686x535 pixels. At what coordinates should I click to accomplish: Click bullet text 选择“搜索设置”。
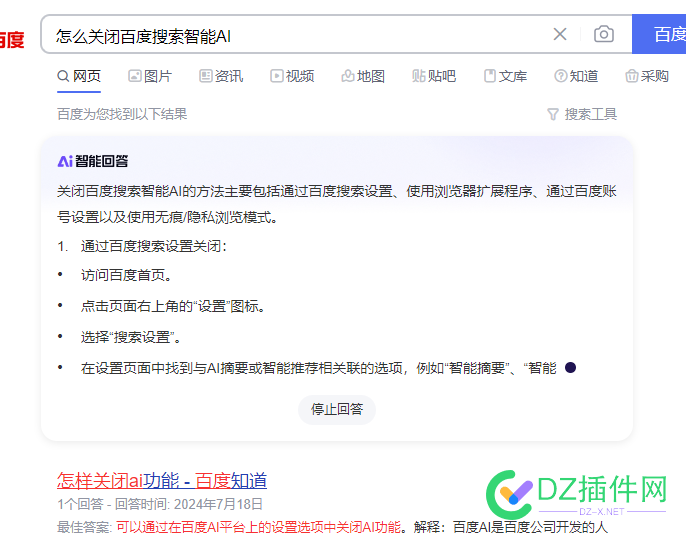coord(131,337)
